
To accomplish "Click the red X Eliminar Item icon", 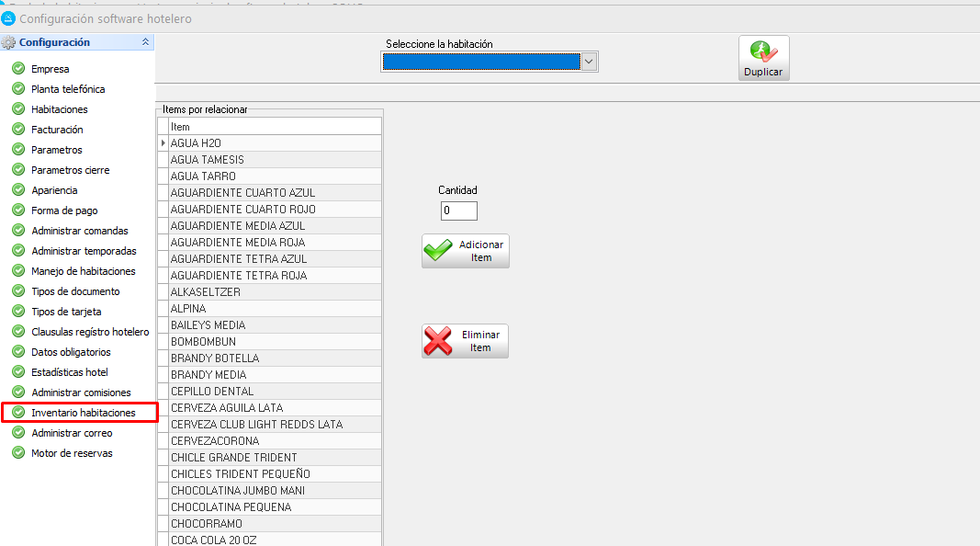I will pos(439,341).
